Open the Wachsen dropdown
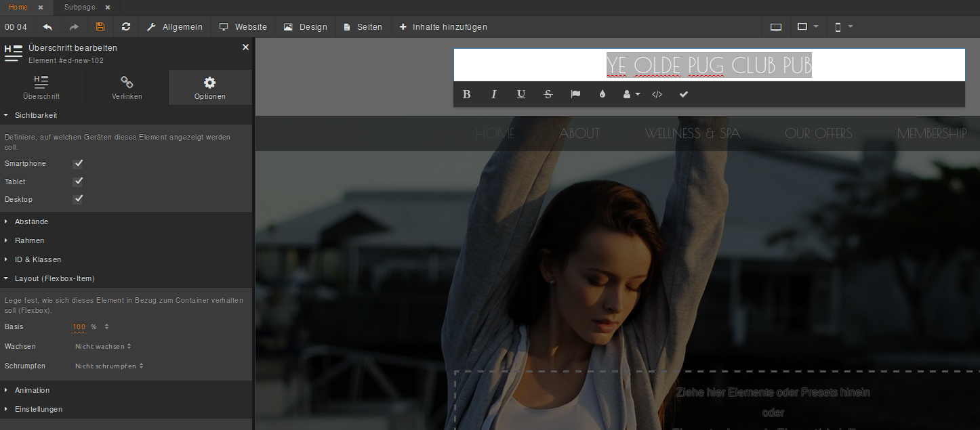Viewport: 980px width, 430px height. (103, 347)
